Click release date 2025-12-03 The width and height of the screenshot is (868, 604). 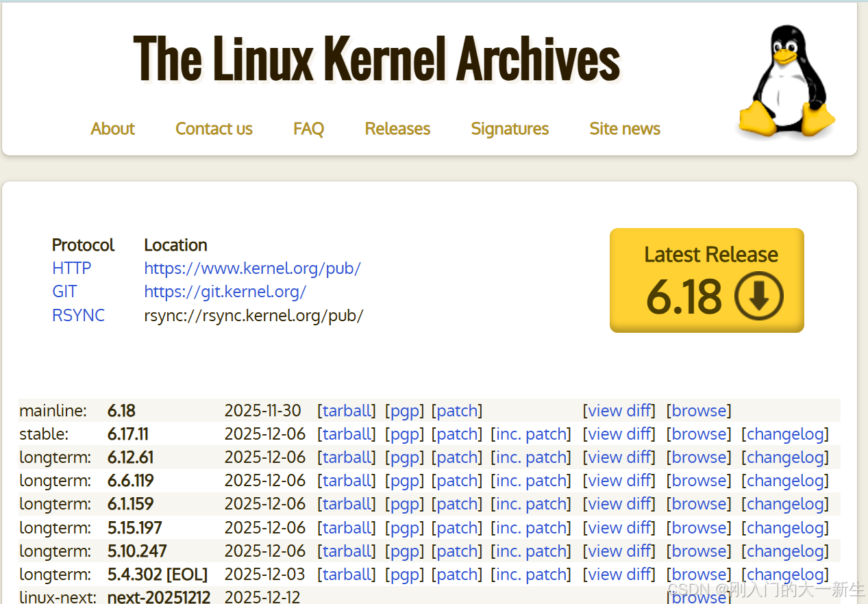coord(265,575)
